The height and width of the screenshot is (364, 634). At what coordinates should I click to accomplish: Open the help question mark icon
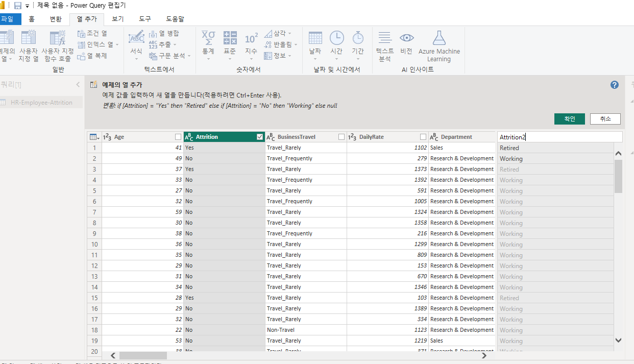[x=615, y=85]
